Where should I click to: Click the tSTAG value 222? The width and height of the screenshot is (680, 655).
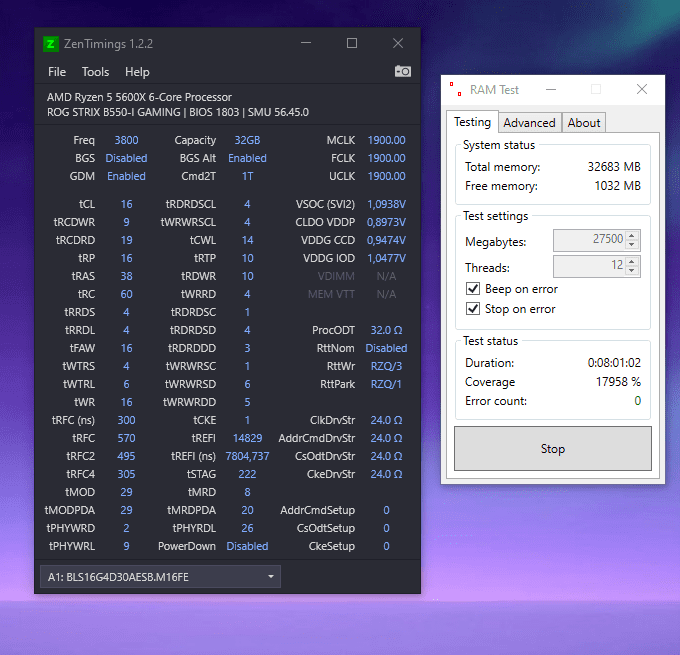point(247,474)
